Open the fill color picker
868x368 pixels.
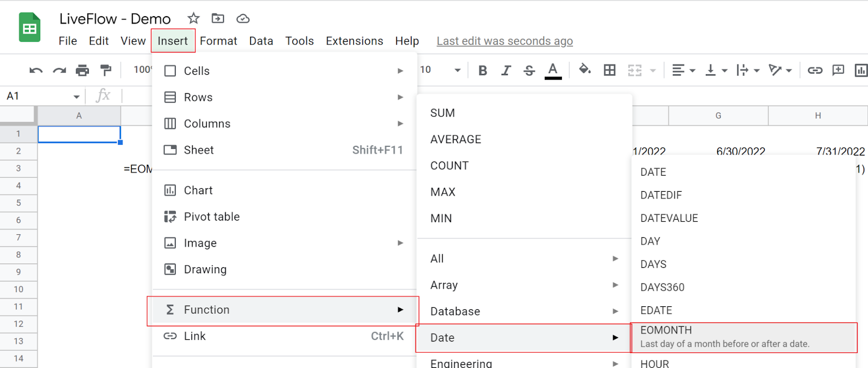pos(585,69)
